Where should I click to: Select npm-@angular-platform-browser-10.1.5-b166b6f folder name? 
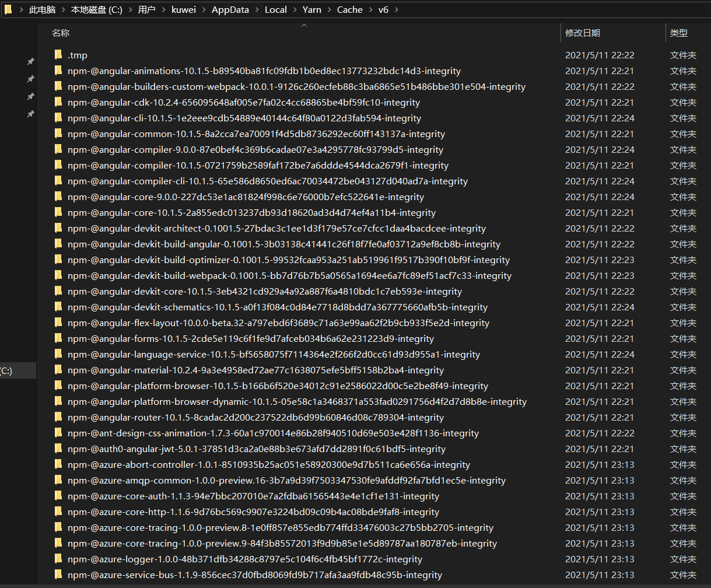[x=278, y=386]
